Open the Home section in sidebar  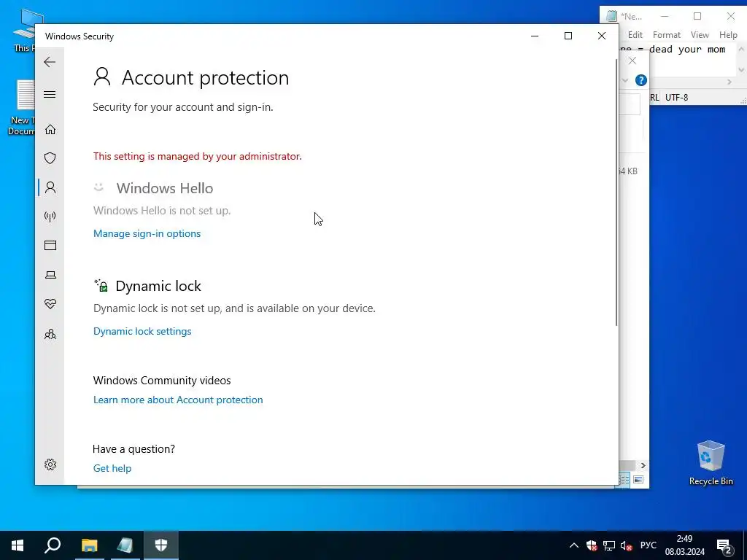[x=50, y=130]
